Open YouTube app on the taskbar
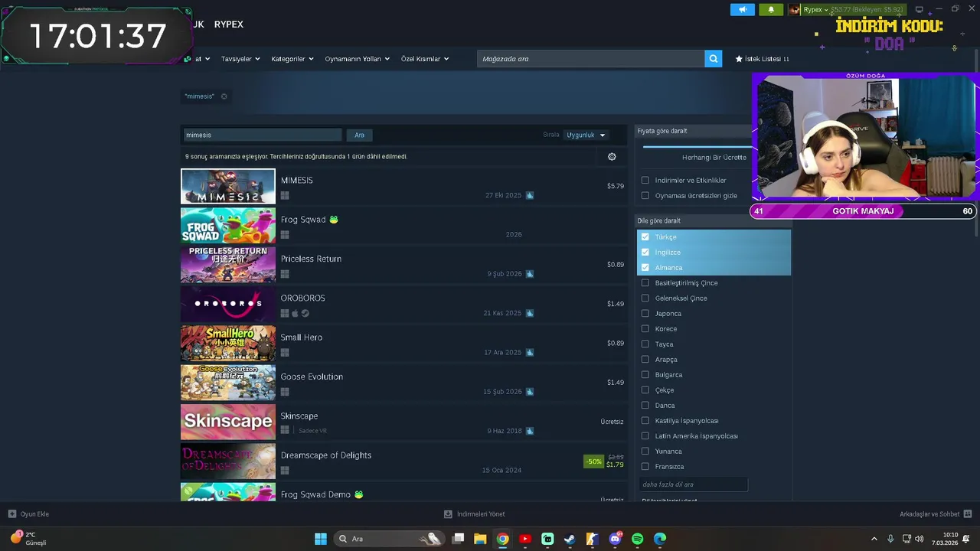 (525, 539)
